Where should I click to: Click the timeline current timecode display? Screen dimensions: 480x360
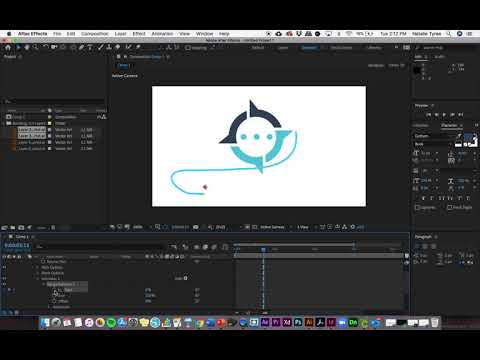click(x=17, y=245)
